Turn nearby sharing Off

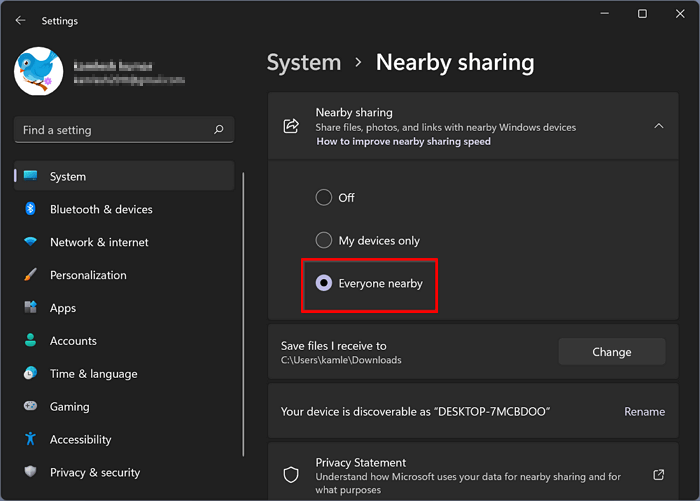click(324, 197)
